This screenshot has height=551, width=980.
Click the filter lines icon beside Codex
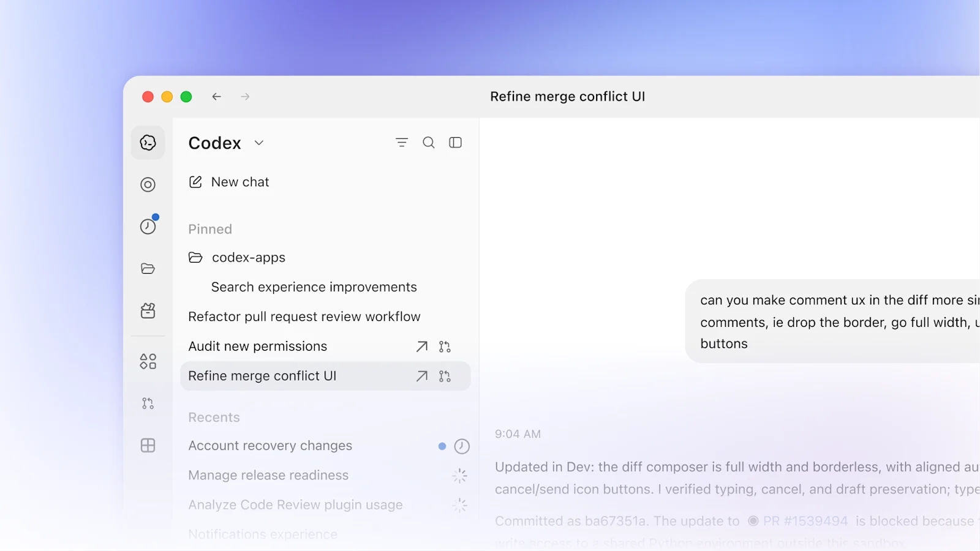coord(402,143)
